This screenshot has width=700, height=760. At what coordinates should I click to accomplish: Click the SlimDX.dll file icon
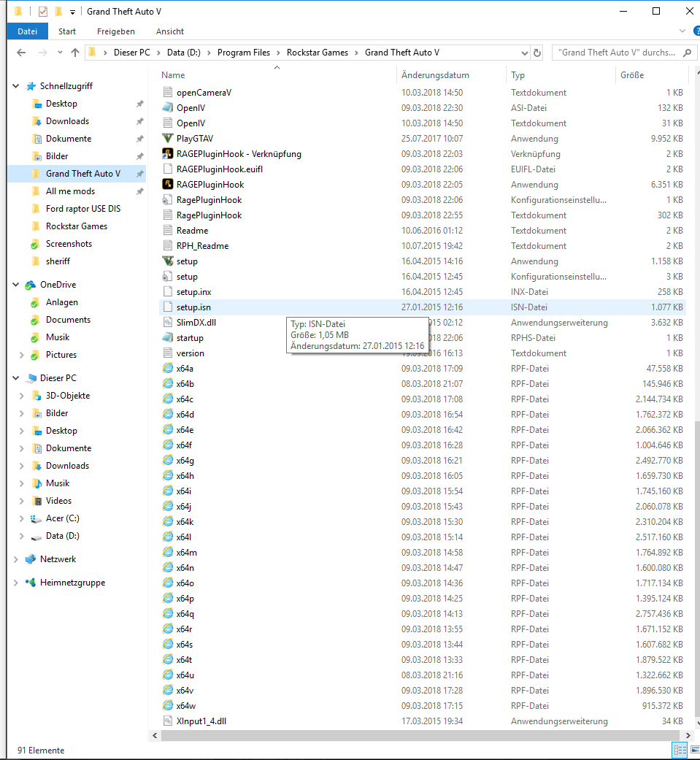coord(168,322)
